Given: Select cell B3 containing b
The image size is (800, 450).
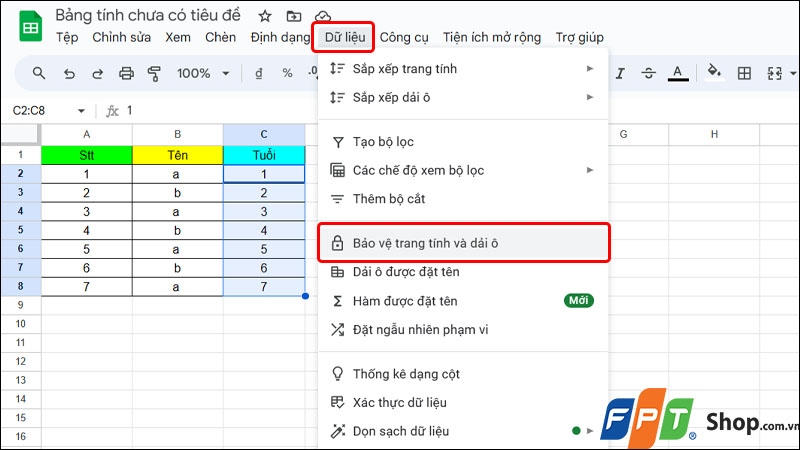Looking at the screenshot, I should (x=178, y=193).
